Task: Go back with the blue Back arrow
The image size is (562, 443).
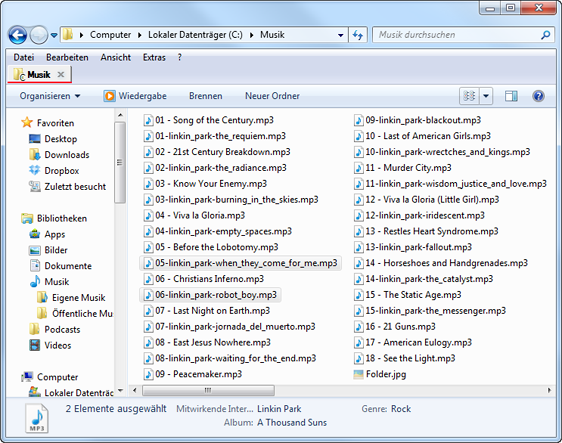Action: [18, 35]
